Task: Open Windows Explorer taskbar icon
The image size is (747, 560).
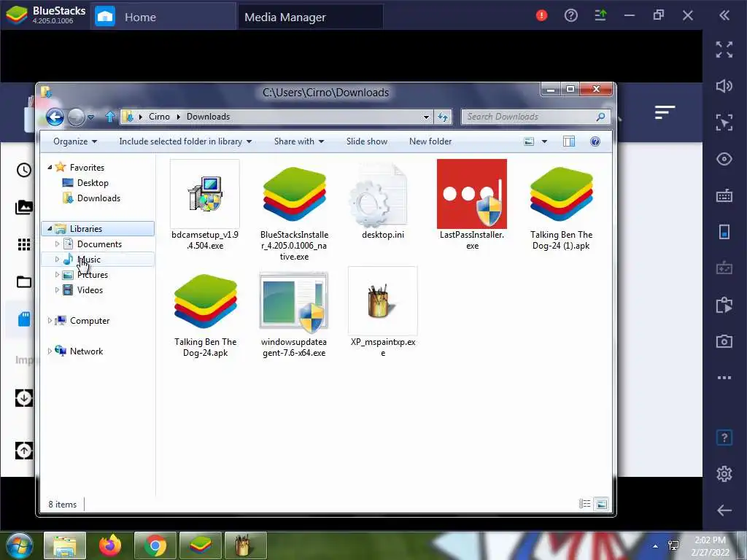Action: [x=65, y=545]
